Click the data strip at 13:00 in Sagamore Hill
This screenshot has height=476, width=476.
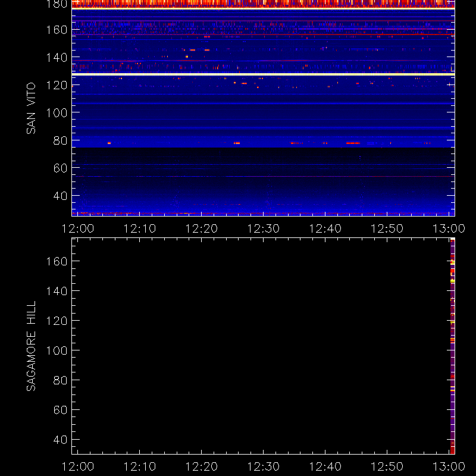pyautogui.click(x=452, y=346)
